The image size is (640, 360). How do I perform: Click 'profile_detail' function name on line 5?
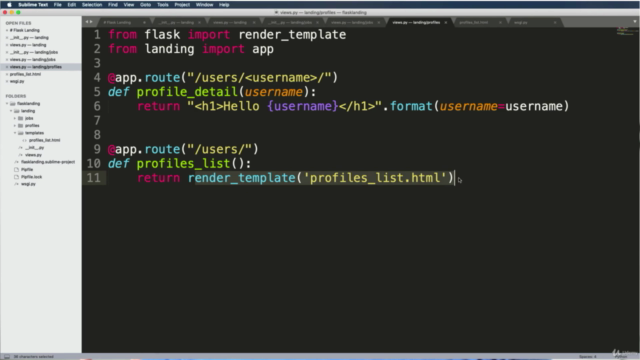click(187, 92)
